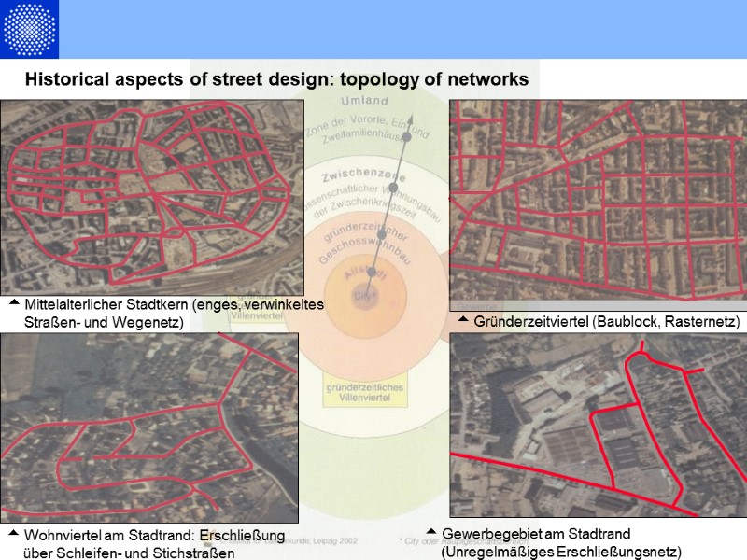
Task: Click bullet triangle beside 'Wohnviertel am Stadtrand'
Action: 14,532
